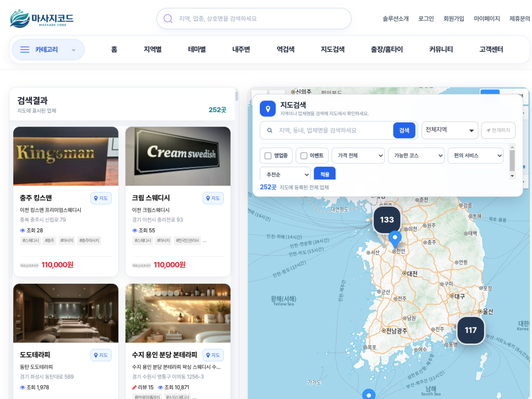Click the blue map pin icon beside 지도검색 title

pos(268,109)
